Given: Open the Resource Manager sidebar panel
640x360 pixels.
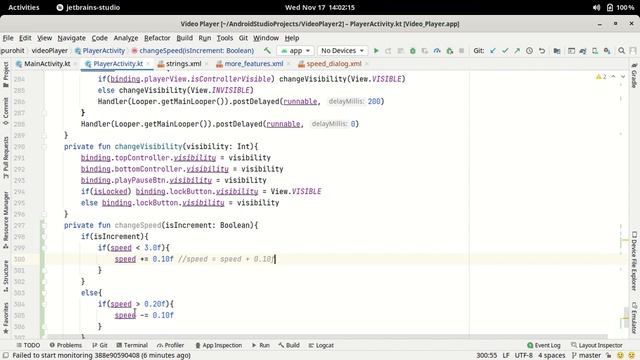Looking at the screenshot, I should coord(6,220).
